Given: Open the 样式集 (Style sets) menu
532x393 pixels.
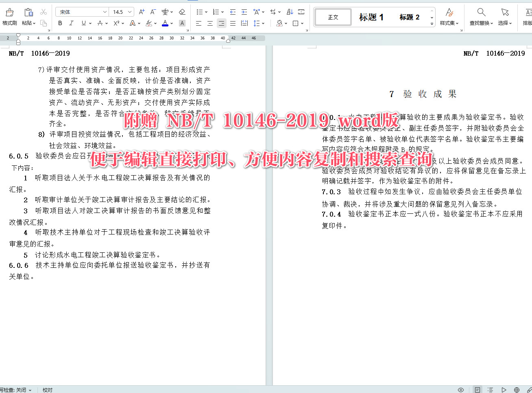Looking at the screenshot, I should pyautogui.click(x=449, y=17).
